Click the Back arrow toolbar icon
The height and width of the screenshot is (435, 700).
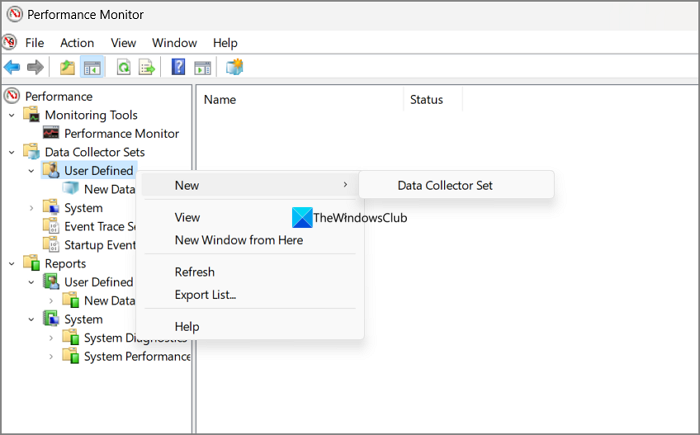12,67
